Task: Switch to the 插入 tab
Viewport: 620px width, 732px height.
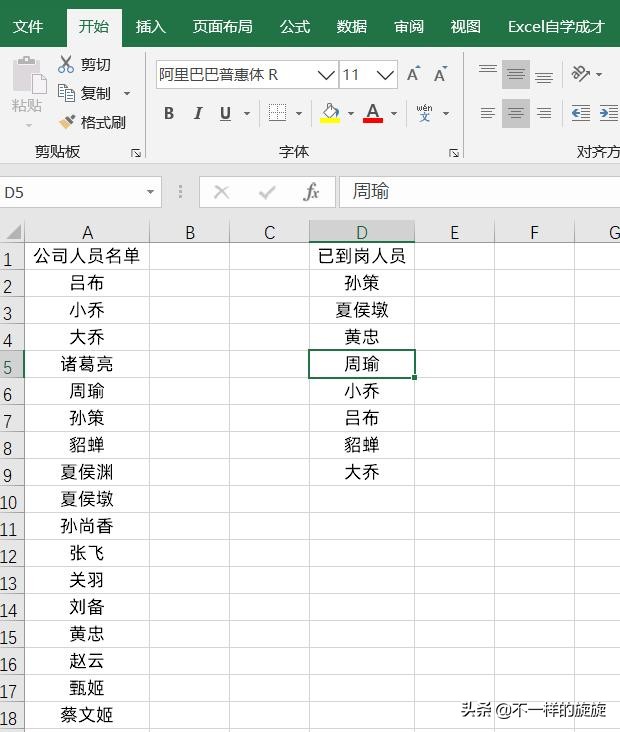Action: point(150,27)
